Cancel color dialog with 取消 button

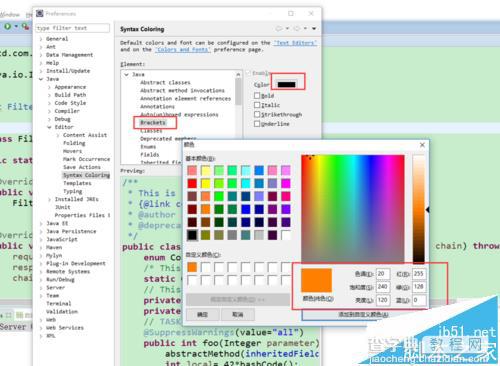tap(238, 314)
